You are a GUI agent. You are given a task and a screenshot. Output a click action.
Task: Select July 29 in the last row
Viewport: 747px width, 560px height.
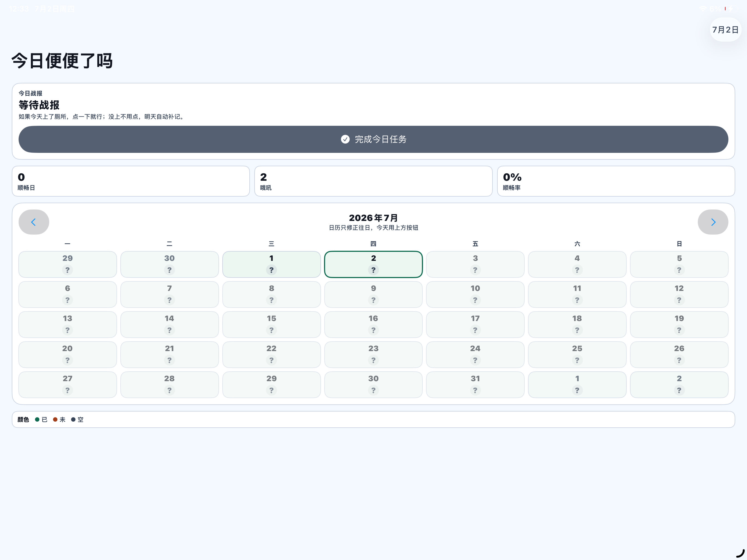(x=272, y=384)
